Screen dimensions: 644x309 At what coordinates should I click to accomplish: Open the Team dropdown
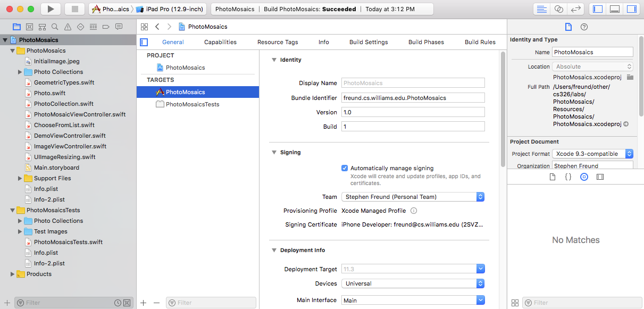tap(413, 197)
